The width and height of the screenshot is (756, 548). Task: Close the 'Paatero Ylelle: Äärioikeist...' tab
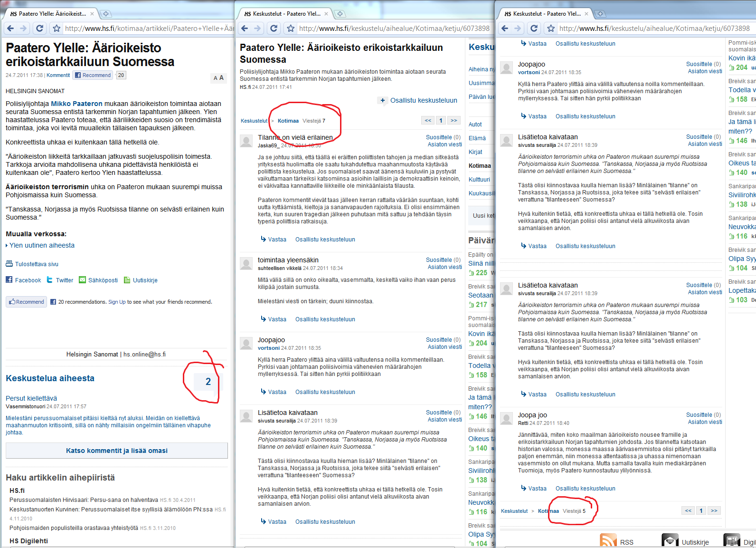(x=92, y=14)
